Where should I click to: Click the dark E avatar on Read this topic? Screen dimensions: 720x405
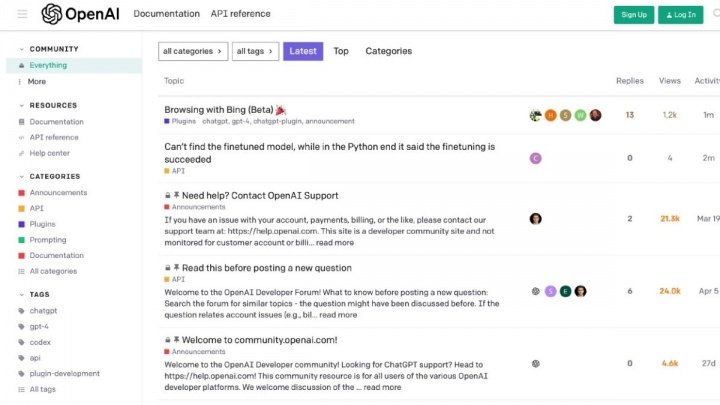[x=565, y=291]
